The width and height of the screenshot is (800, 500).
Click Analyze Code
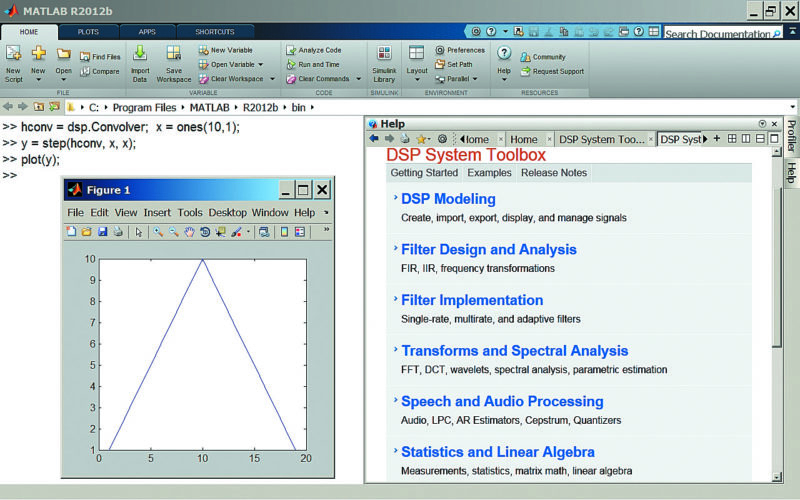coord(314,50)
